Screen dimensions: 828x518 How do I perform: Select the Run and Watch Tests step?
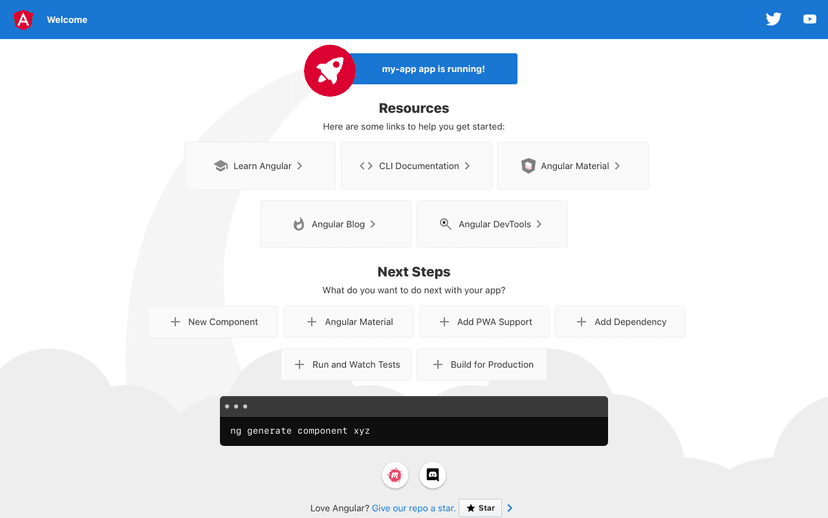pyautogui.click(x=346, y=364)
